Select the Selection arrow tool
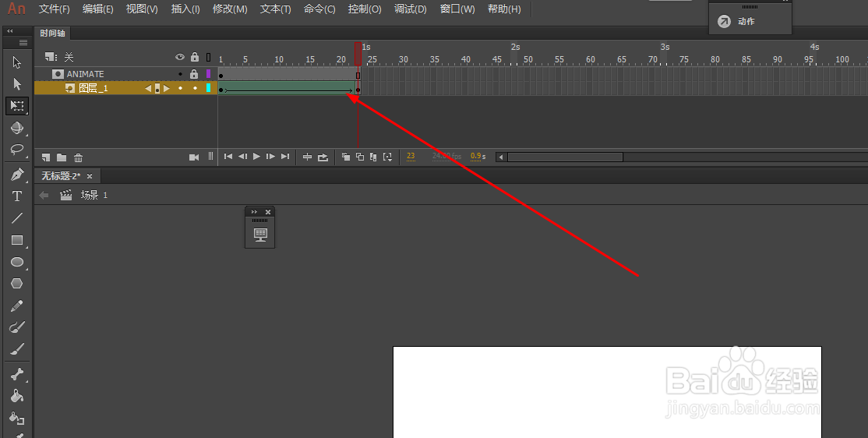The width and height of the screenshot is (868, 438). pyautogui.click(x=16, y=62)
